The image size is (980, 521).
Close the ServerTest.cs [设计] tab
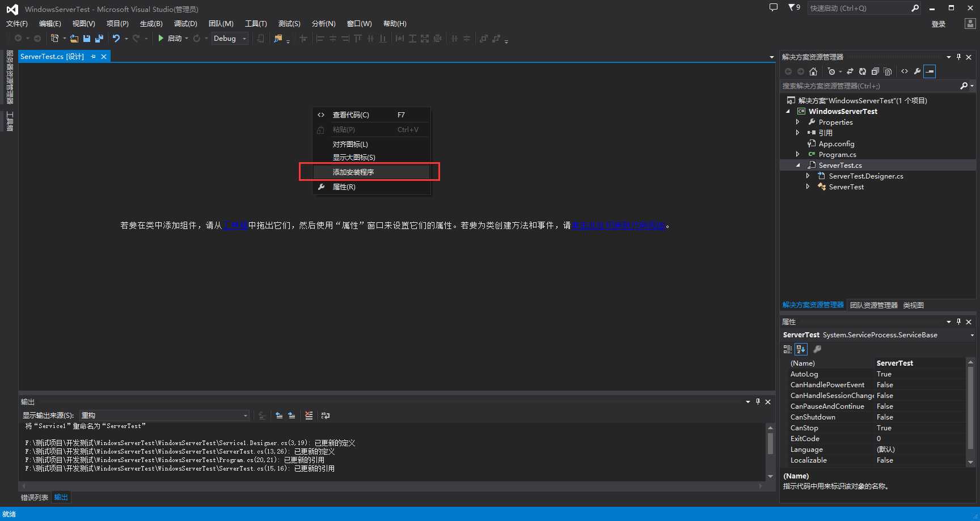pyautogui.click(x=104, y=57)
